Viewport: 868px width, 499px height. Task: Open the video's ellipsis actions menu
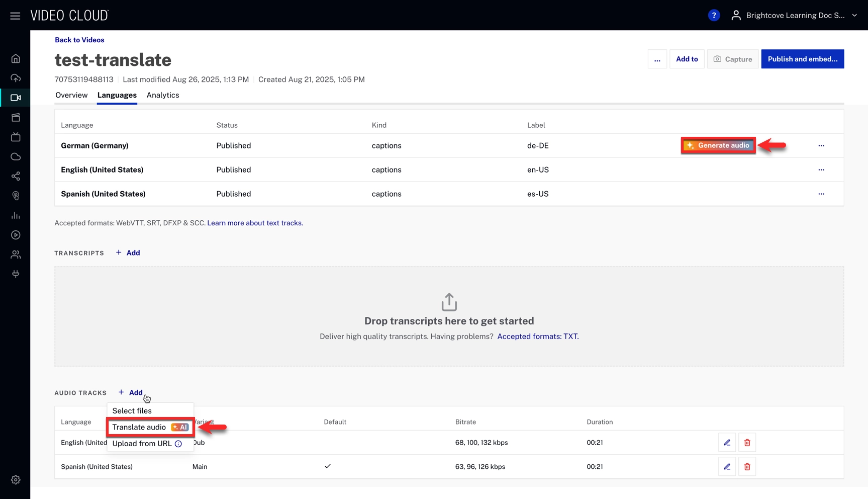[657, 59]
